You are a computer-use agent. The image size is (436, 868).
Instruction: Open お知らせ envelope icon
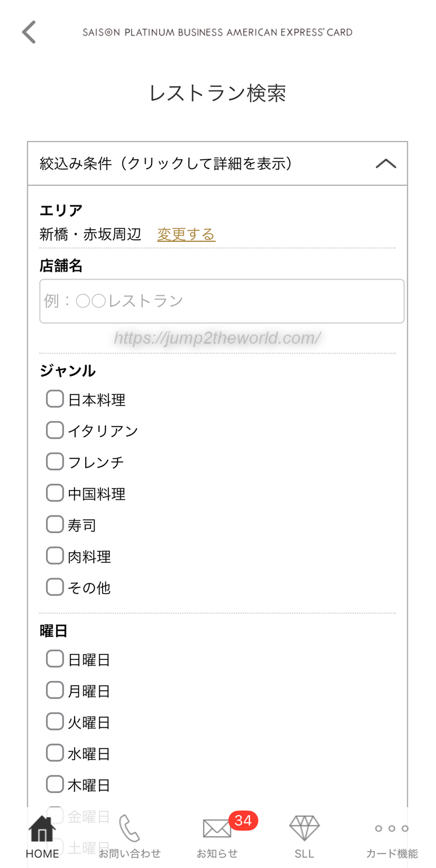(217, 828)
